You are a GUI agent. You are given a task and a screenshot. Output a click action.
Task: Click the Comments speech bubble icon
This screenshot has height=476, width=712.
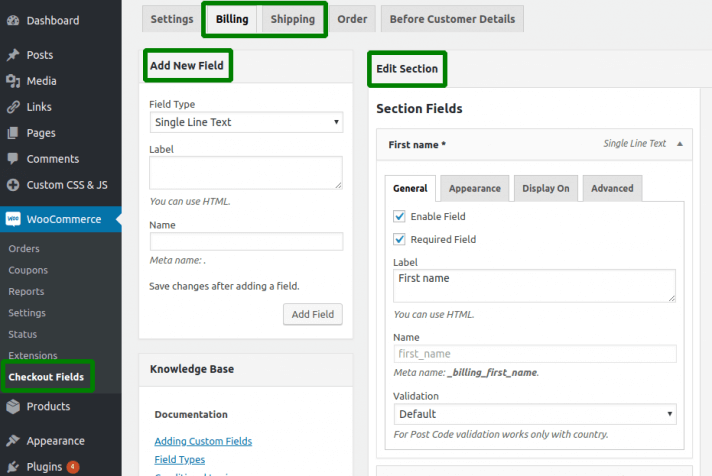(13, 159)
